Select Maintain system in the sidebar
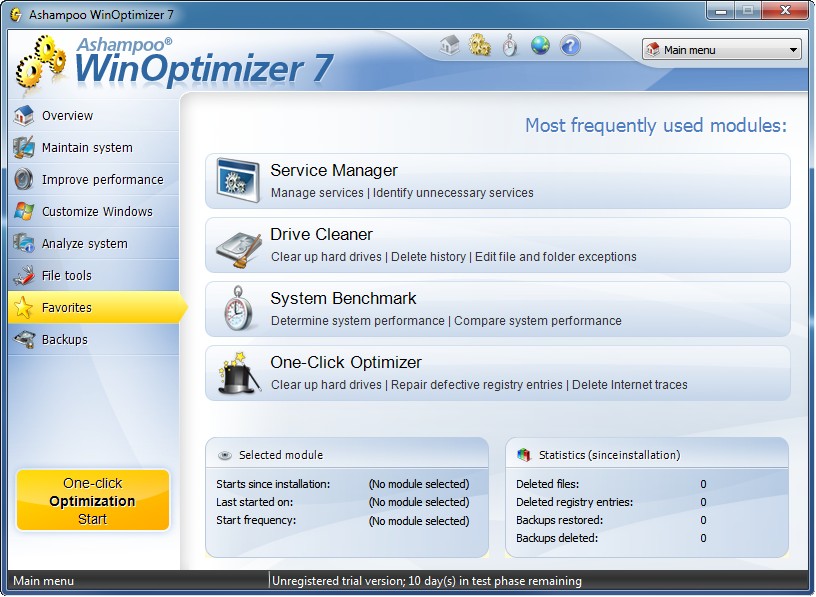Viewport: 816px width, 597px height. click(86, 148)
